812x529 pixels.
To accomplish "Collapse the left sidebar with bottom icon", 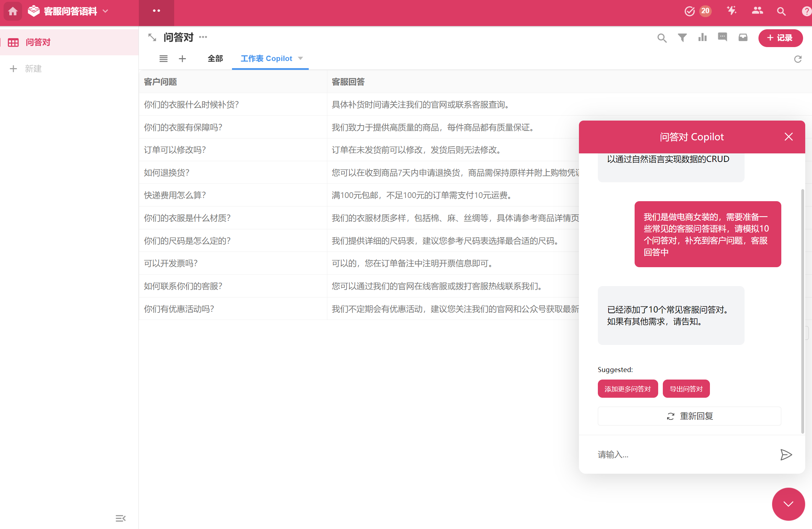I will pyautogui.click(x=121, y=518).
